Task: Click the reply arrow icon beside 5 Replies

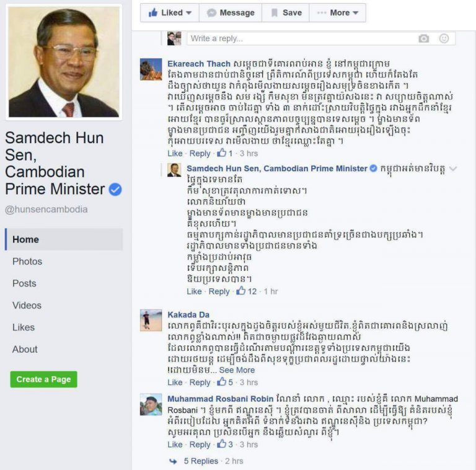Action: [x=173, y=461]
